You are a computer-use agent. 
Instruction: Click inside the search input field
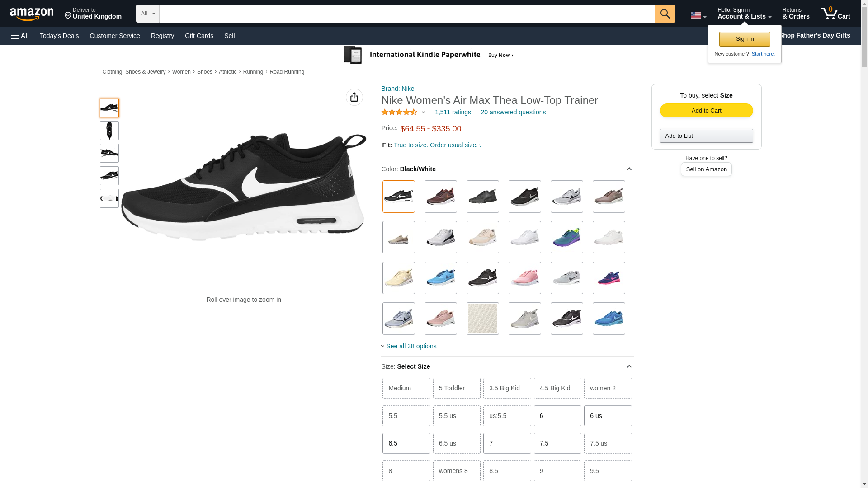click(x=407, y=14)
